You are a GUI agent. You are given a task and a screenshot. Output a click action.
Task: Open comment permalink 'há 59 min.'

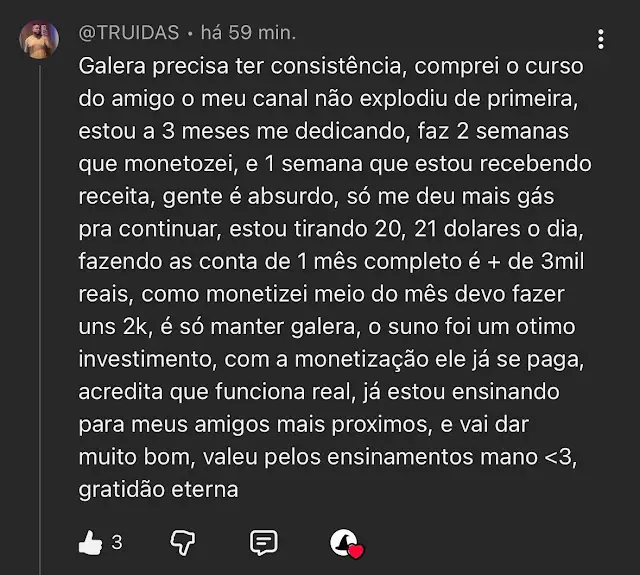point(248,33)
